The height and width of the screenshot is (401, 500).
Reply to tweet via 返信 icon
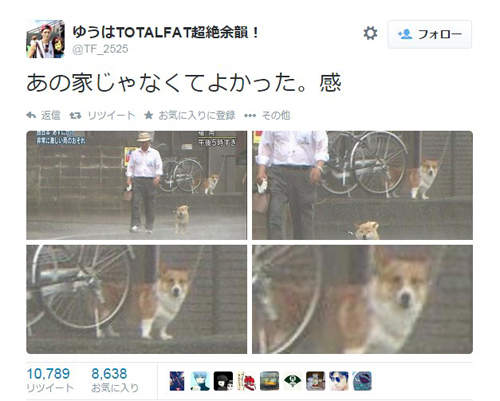pyautogui.click(x=43, y=115)
